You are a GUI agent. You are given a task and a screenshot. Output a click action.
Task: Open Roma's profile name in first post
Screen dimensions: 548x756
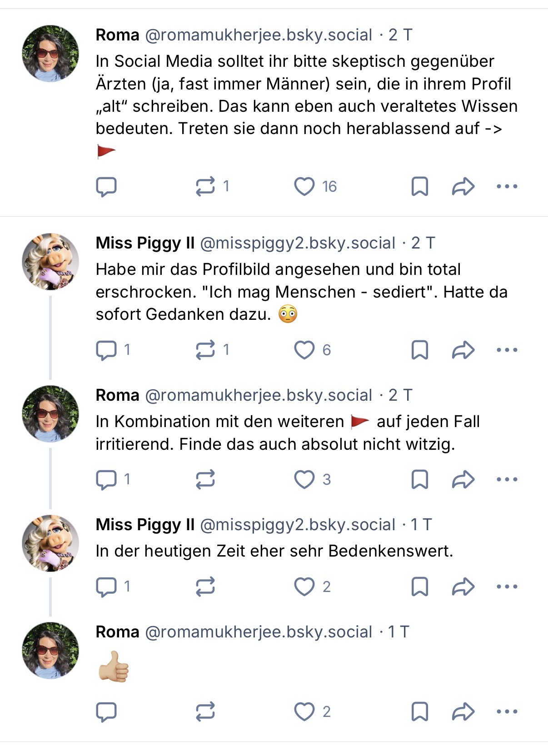point(117,35)
